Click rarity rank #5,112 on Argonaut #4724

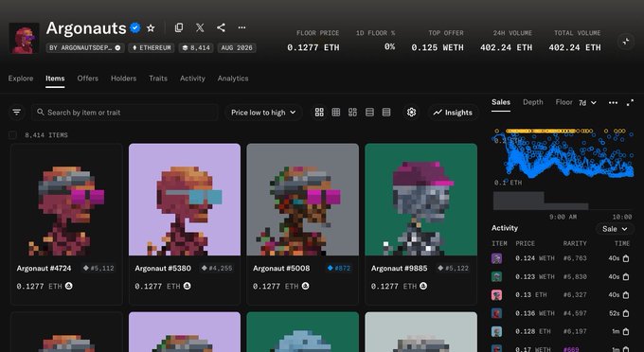tap(98, 269)
